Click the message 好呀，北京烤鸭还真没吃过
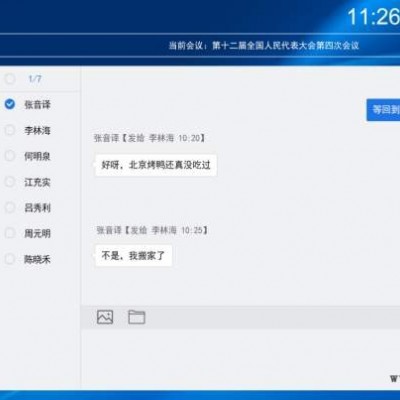The width and height of the screenshot is (400, 400). (x=156, y=165)
